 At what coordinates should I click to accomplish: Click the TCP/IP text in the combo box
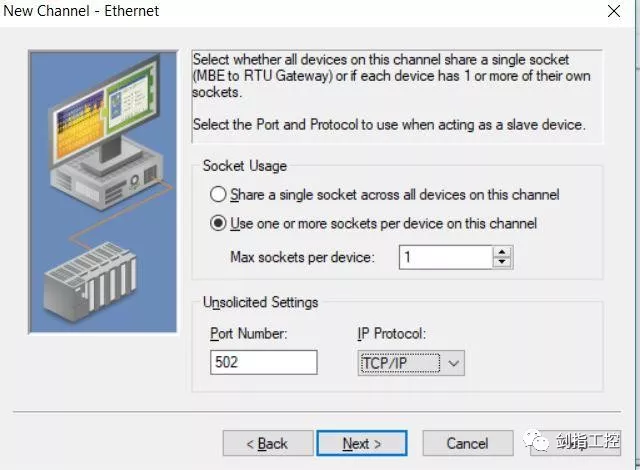(x=386, y=363)
